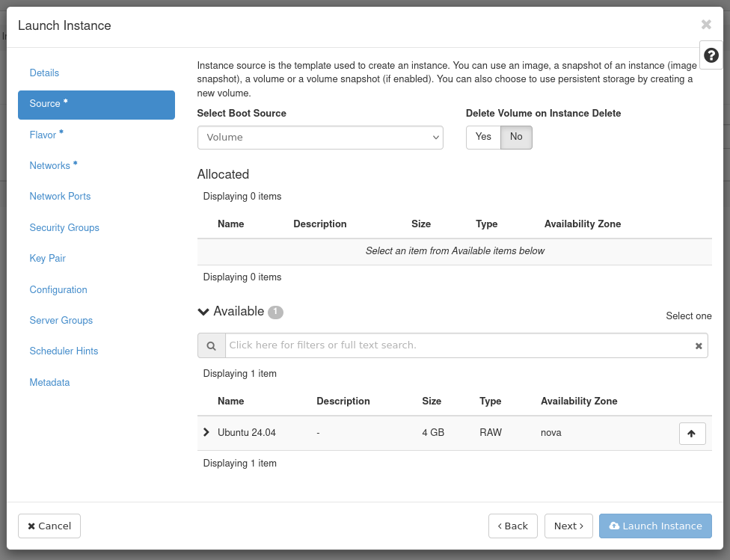730x560 pixels.
Task: Clear the filter search field
Action: click(698, 345)
